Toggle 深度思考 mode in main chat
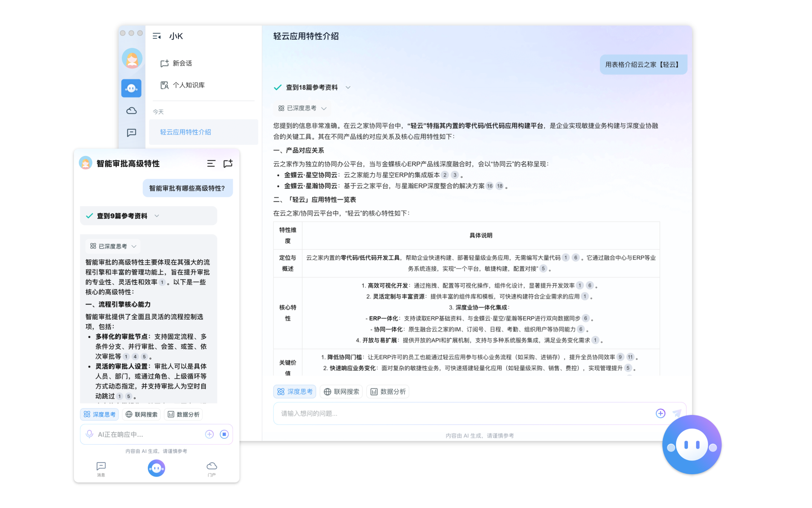Screen dimensions: 812x508 coord(295,391)
